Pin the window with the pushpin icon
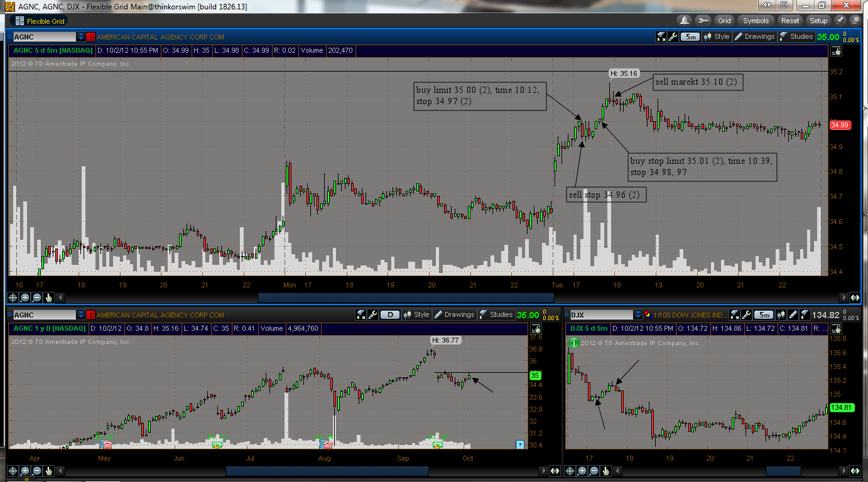This screenshot has width=868, height=482. [840, 21]
